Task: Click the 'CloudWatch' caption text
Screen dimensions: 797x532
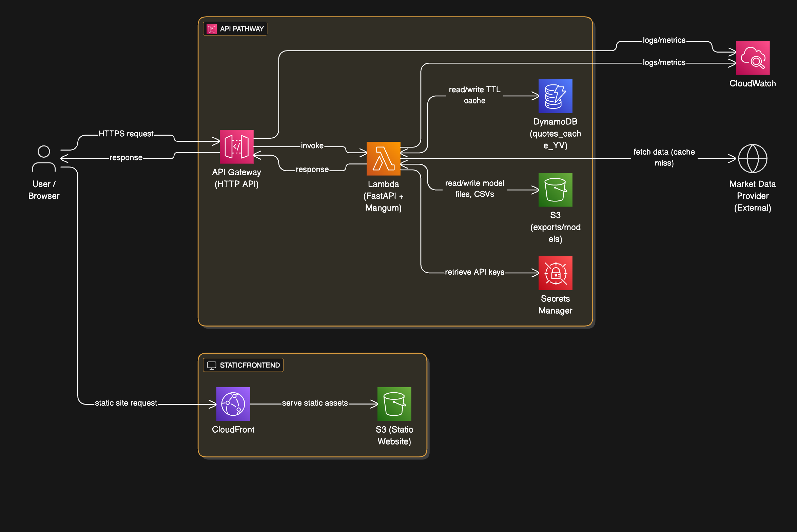Action: pos(753,83)
